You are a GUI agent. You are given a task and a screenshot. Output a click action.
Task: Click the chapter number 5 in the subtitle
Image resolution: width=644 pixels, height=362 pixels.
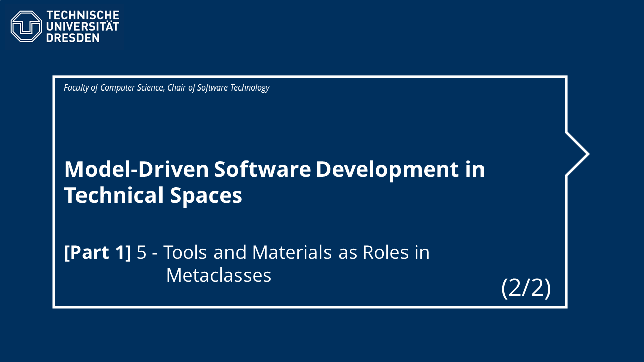pyautogui.click(x=142, y=252)
